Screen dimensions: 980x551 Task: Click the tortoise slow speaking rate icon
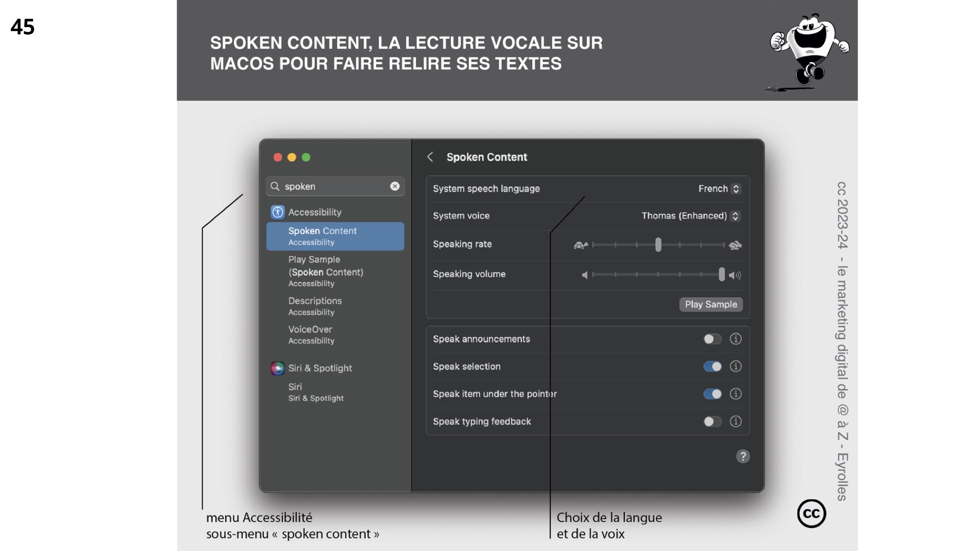tap(581, 245)
